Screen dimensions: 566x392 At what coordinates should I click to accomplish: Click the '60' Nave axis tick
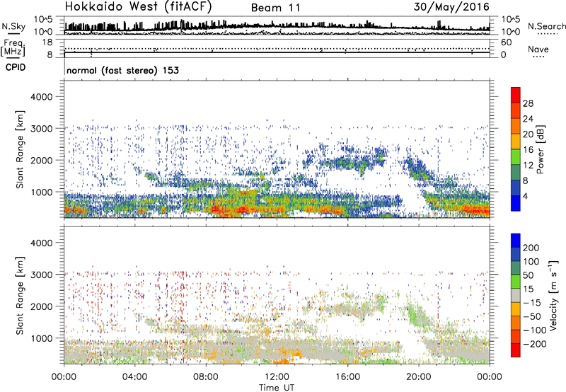click(506, 42)
